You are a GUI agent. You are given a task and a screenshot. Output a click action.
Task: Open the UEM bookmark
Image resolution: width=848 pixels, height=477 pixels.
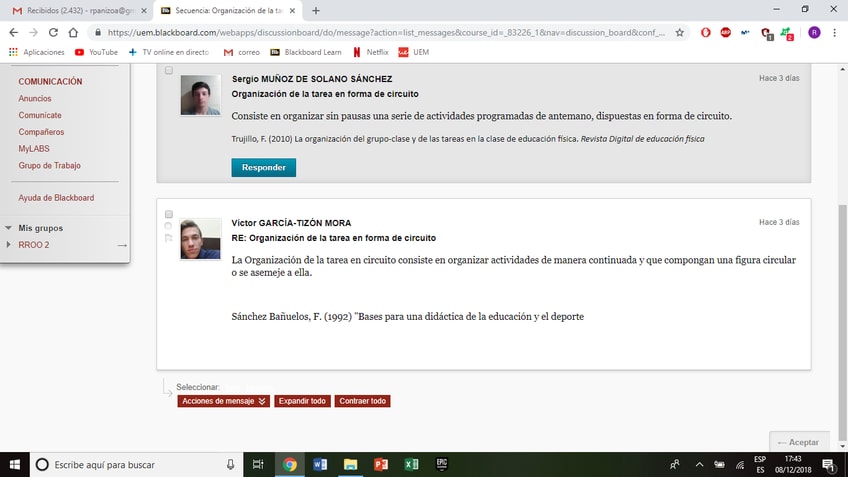[x=414, y=52]
